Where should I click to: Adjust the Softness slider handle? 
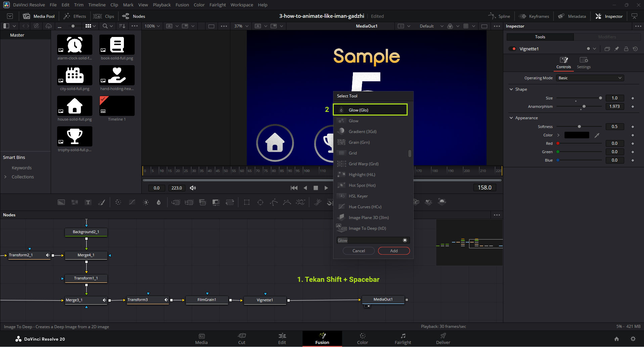click(x=579, y=127)
